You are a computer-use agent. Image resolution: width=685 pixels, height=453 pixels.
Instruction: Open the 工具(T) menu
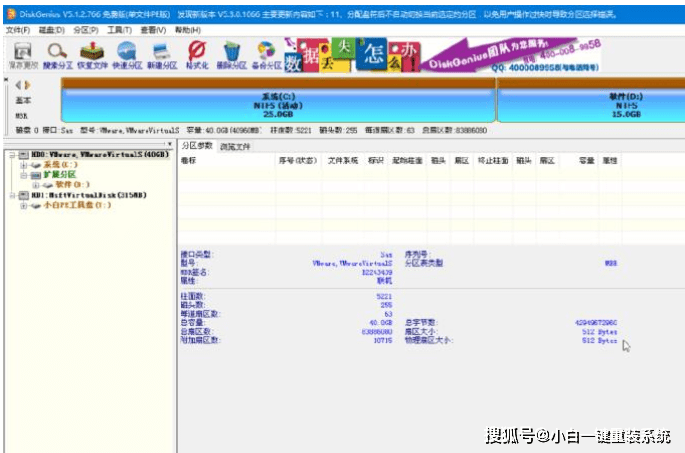(119, 30)
